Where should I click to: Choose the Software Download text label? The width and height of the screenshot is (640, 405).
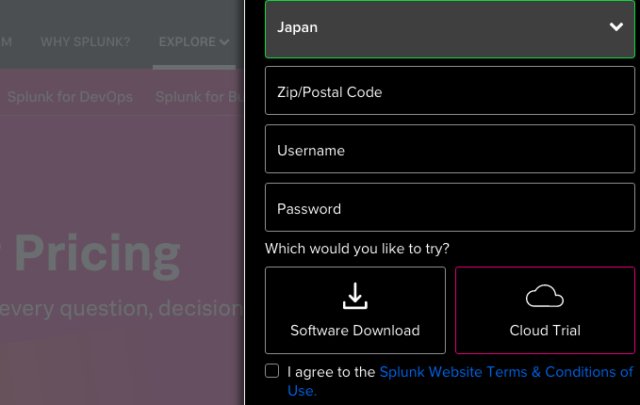click(x=355, y=330)
